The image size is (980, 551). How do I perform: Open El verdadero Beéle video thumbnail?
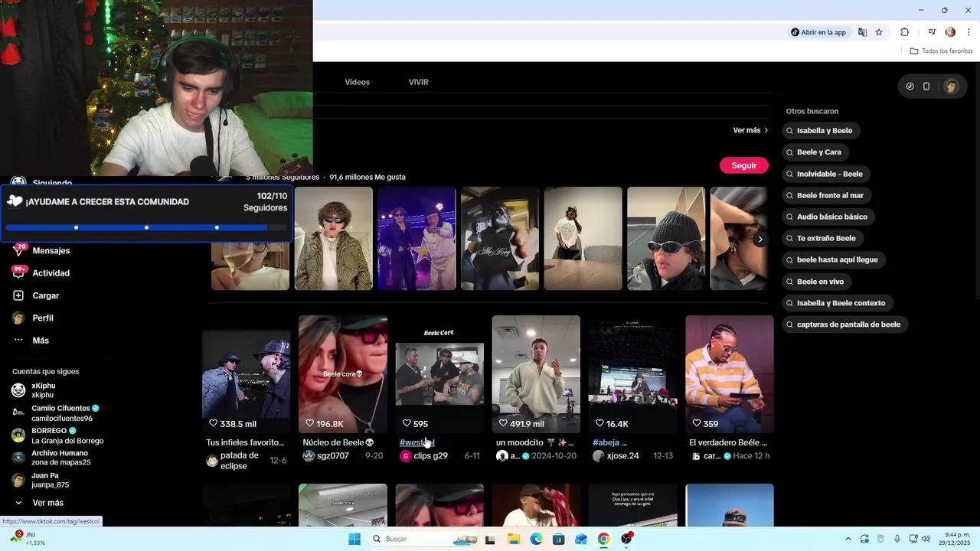[x=730, y=374]
